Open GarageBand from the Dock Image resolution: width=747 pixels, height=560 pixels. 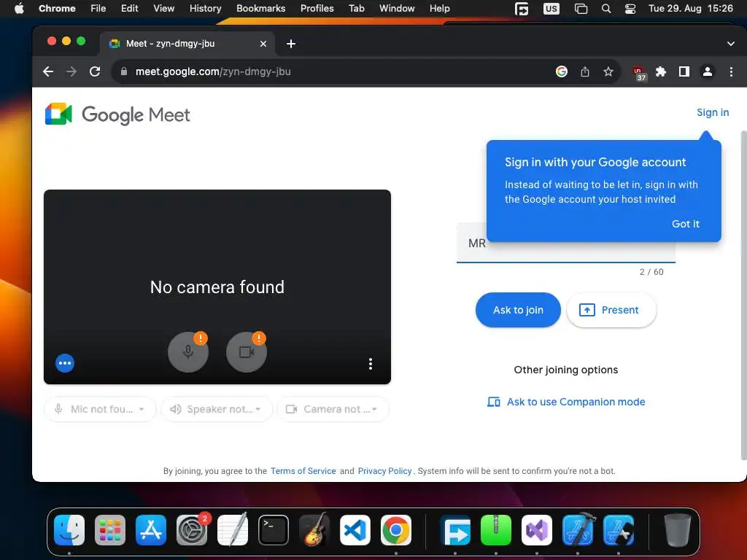coord(314,530)
